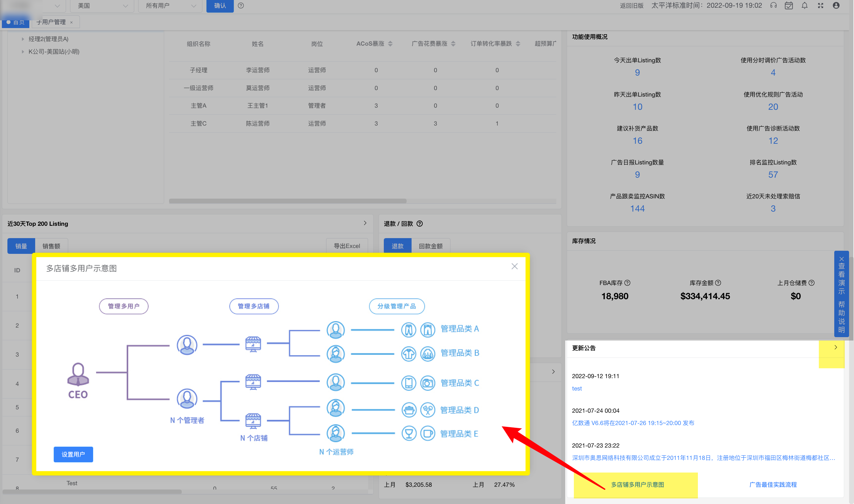854x504 pixels.
Task: Click the help question icon beside 确认
Action: click(241, 6)
